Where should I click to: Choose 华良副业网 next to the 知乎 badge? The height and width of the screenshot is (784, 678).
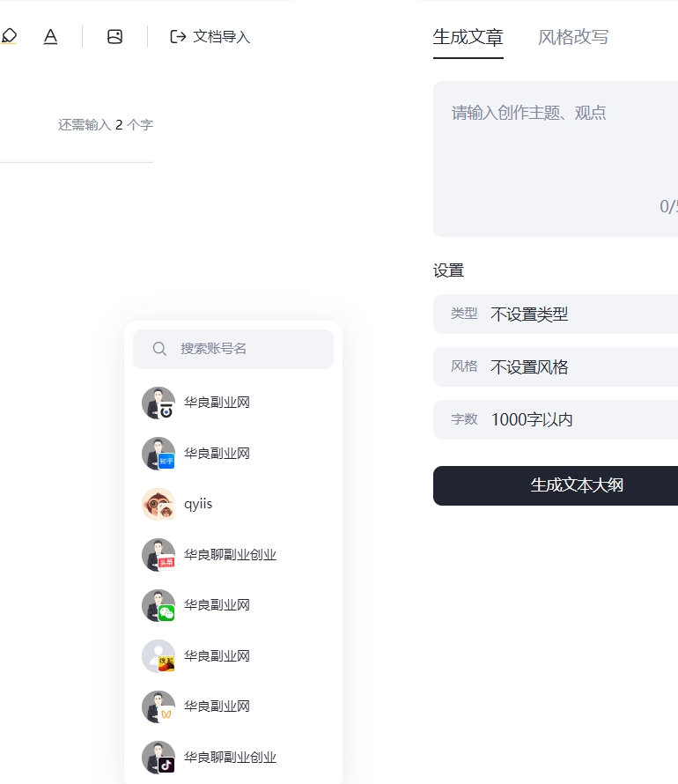tap(217, 454)
